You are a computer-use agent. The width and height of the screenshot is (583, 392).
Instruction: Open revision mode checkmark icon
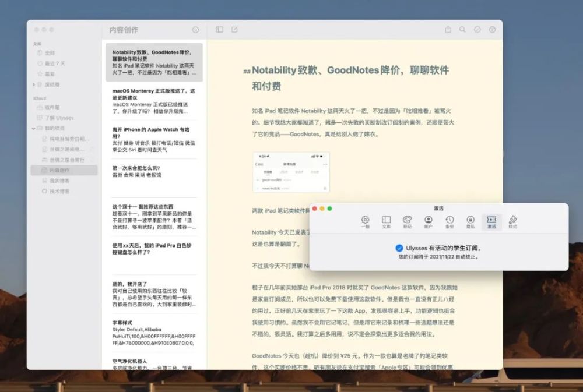(477, 29)
